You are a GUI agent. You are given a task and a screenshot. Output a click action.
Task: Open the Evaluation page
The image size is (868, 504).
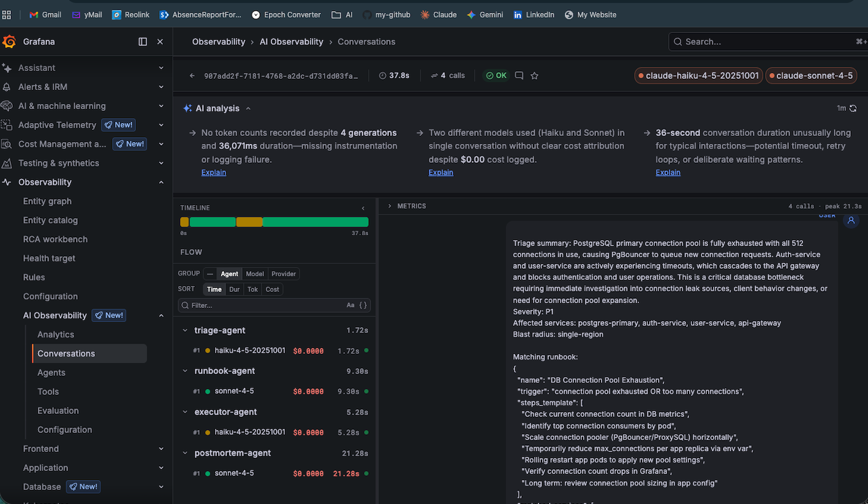pyautogui.click(x=58, y=410)
